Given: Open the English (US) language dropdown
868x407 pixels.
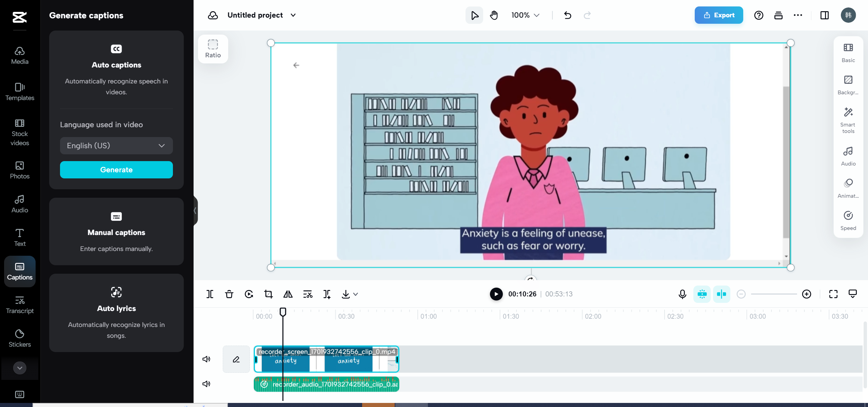Looking at the screenshot, I should (116, 146).
